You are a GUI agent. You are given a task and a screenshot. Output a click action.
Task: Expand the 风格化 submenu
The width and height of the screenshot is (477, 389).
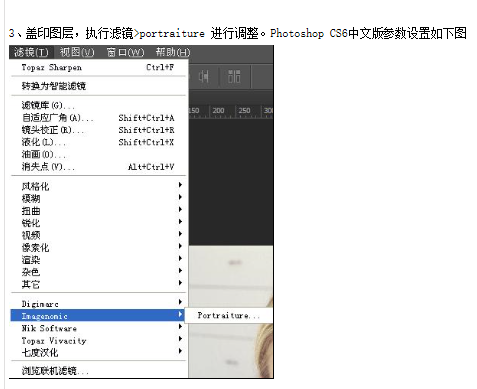98,186
